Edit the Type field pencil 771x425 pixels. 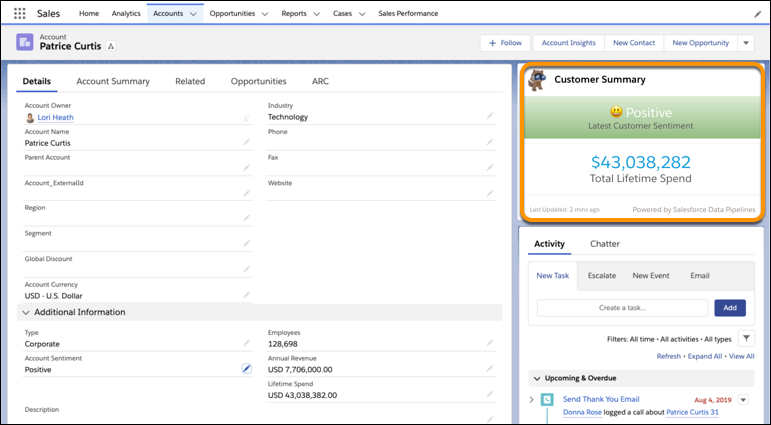[x=246, y=343]
